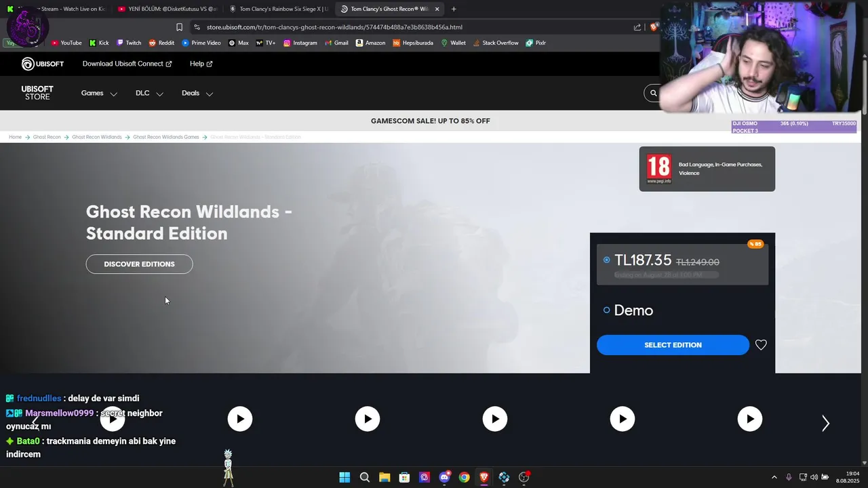This screenshot has height=488, width=868.
Task: Open the Reddit bookmark
Action: tap(161, 43)
